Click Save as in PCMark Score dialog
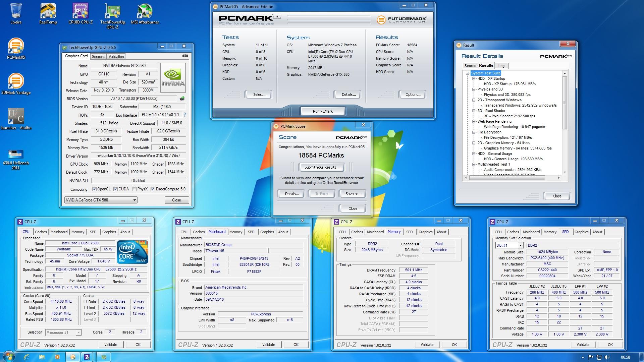This screenshot has width=644, height=362. (353, 194)
